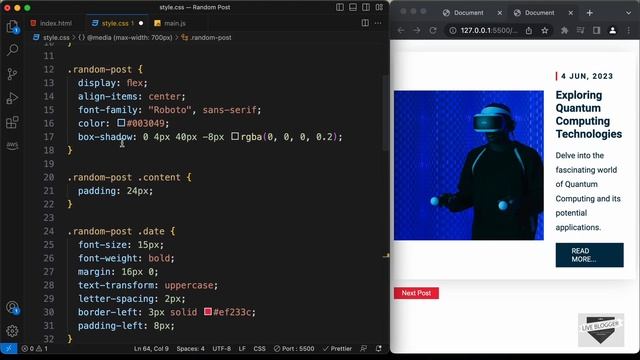Open the AWS toolkit icon
The height and width of the screenshot is (360, 640).
coord(12,145)
